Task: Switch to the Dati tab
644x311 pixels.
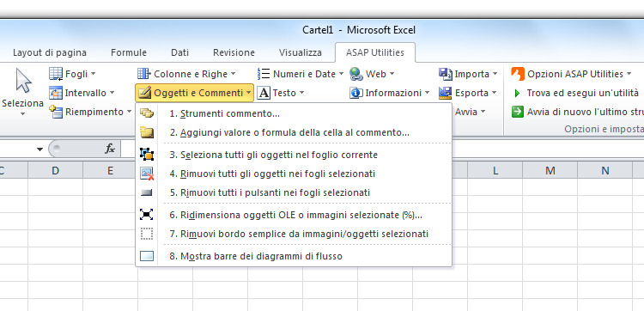Action: point(180,52)
